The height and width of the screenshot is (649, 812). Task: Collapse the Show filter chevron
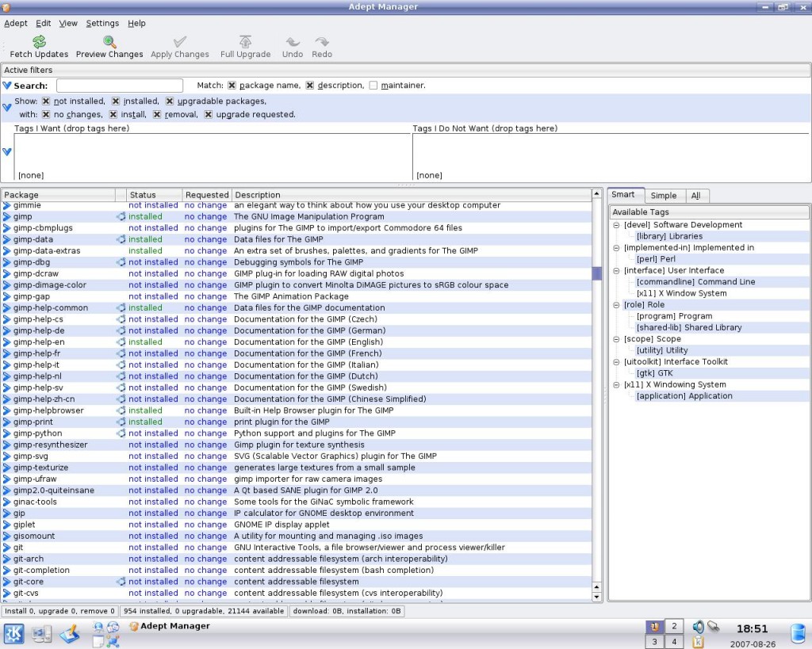(6, 108)
